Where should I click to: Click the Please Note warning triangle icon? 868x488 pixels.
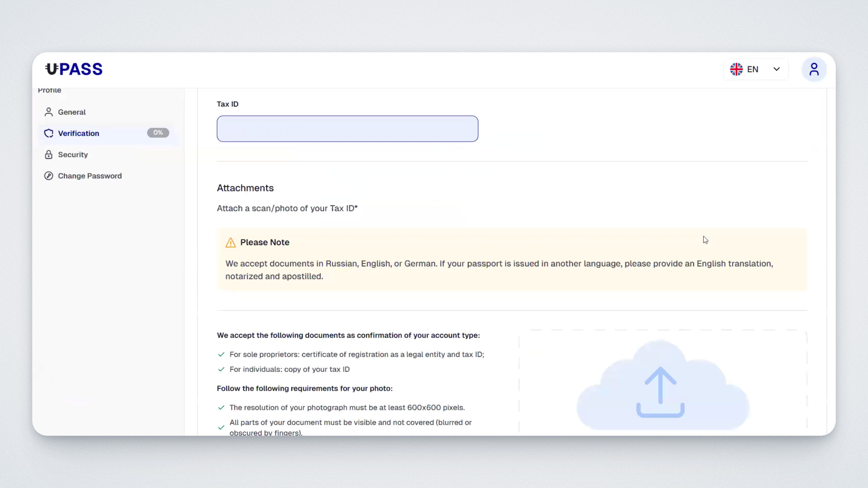tap(230, 242)
